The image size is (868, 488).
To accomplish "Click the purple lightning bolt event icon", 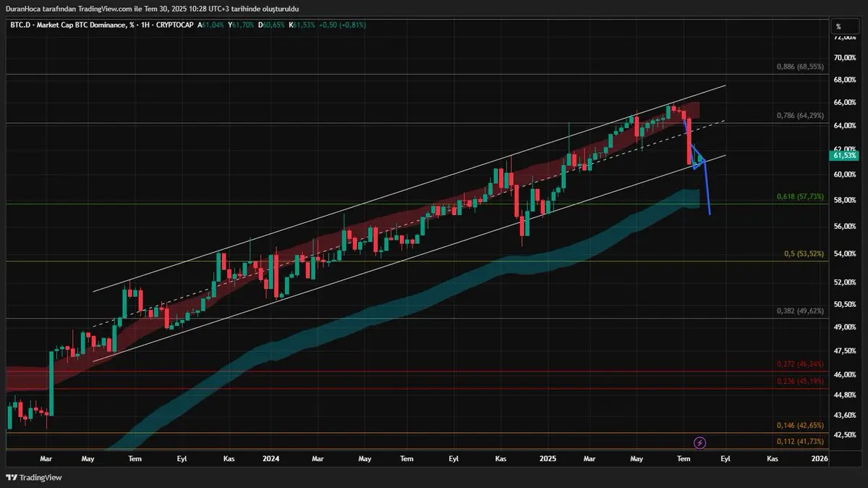I will tap(699, 442).
